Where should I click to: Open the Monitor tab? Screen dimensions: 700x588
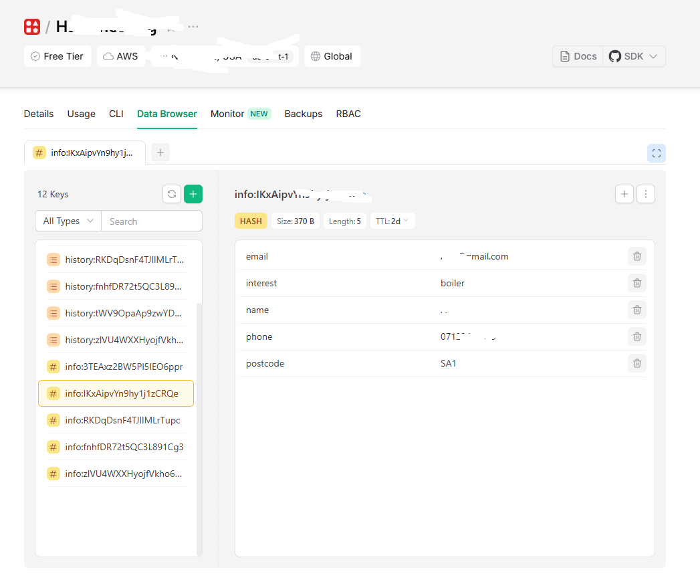click(x=227, y=114)
